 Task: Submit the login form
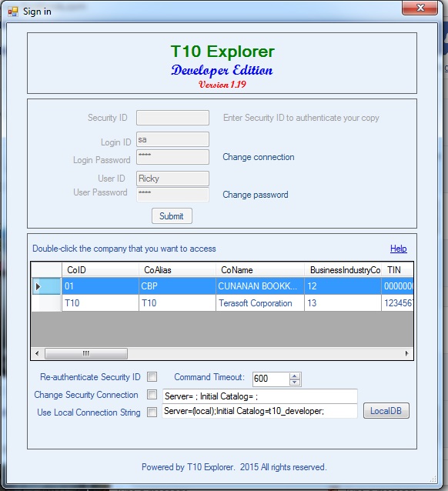172,215
